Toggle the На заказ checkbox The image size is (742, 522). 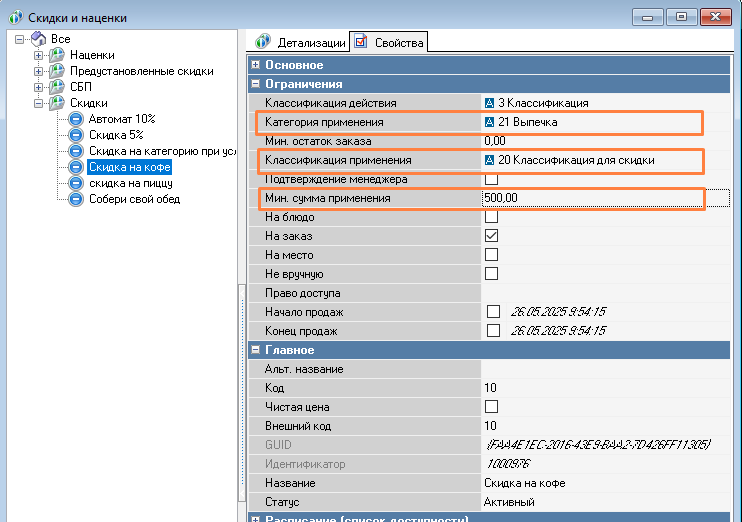coord(491,236)
